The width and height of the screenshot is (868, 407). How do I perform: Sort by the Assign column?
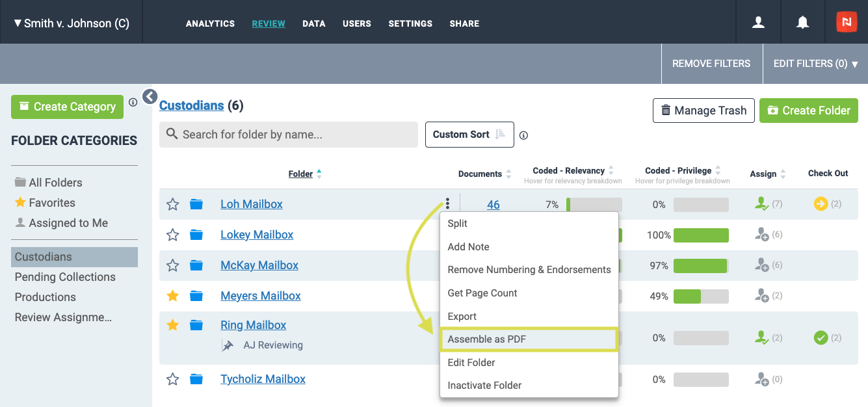tap(767, 174)
